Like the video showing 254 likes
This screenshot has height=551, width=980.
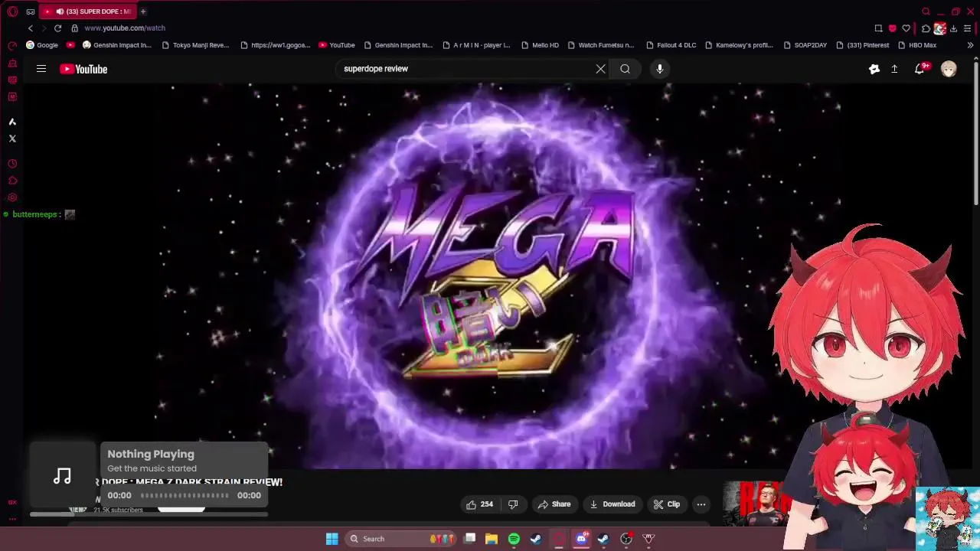[479, 504]
